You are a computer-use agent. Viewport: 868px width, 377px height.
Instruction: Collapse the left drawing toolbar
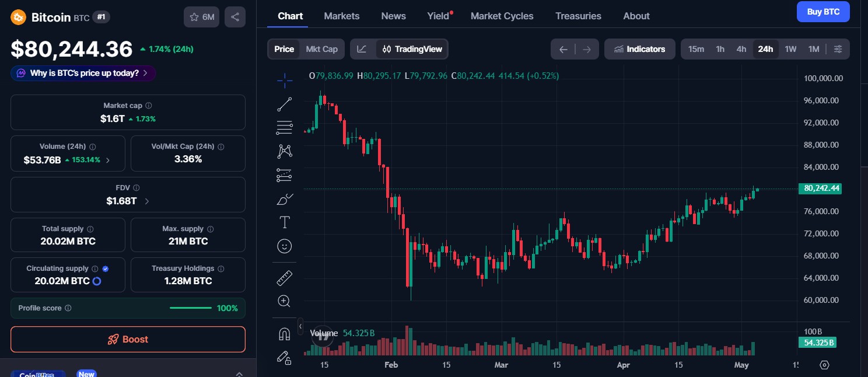[x=300, y=326]
